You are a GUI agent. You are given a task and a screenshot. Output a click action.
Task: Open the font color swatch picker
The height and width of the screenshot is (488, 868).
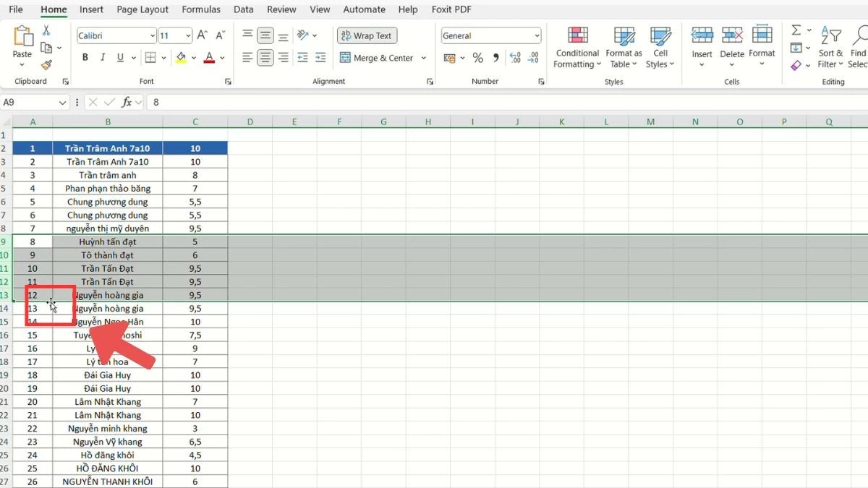[x=221, y=57]
